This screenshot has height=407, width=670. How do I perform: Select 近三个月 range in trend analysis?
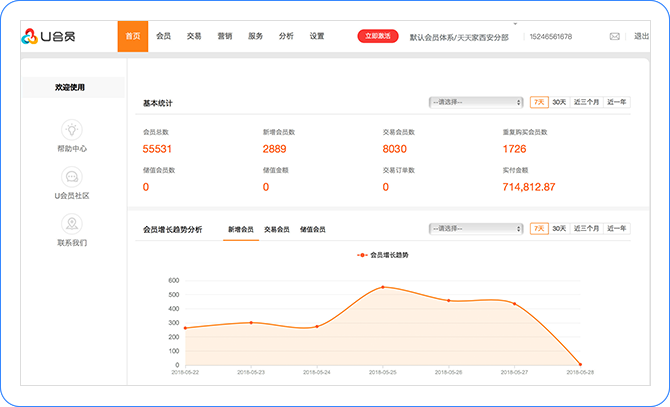pos(586,229)
